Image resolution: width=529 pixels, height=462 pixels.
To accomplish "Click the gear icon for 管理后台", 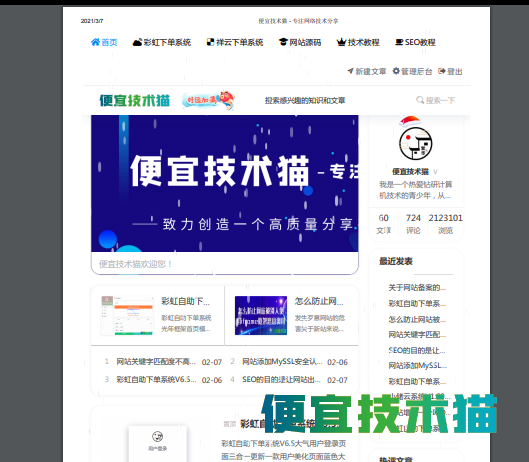I will pyautogui.click(x=396, y=71).
